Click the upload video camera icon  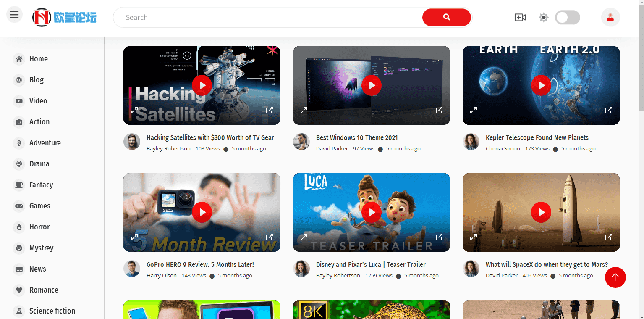point(520,17)
